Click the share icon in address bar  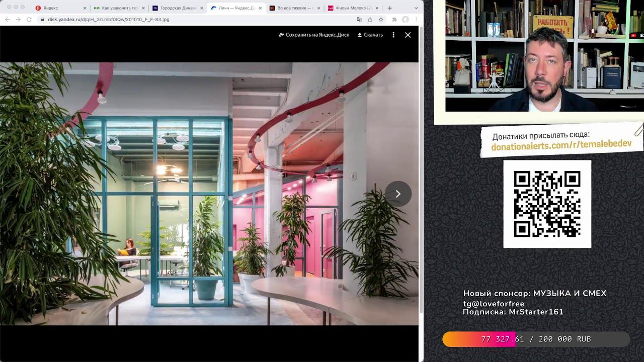370,20
